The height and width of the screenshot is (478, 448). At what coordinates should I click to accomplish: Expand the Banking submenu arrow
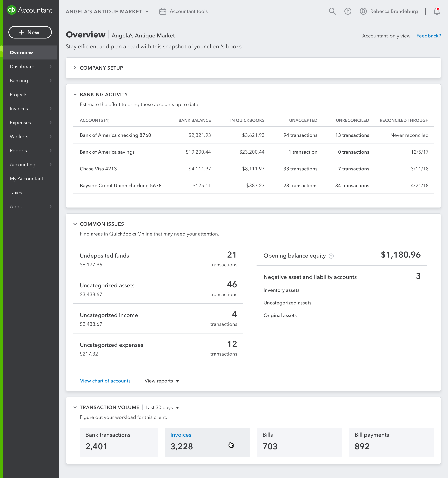(x=51, y=80)
